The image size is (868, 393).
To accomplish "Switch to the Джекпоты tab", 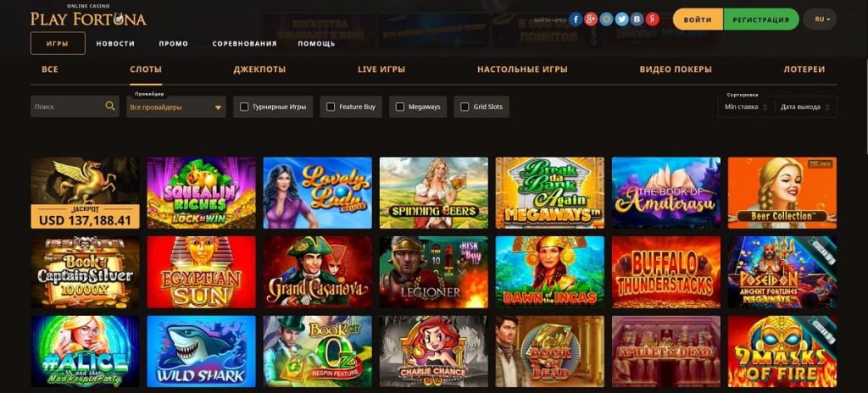I will click(x=259, y=69).
